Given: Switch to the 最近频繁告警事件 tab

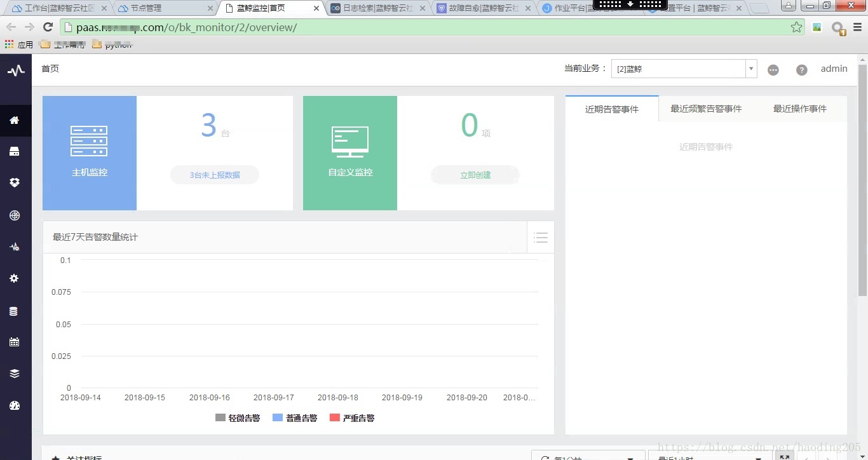Looking at the screenshot, I should click(x=706, y=109).
